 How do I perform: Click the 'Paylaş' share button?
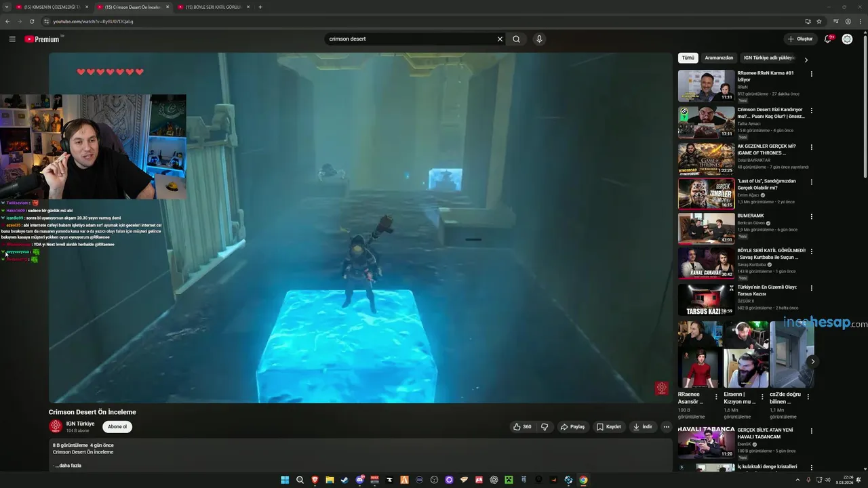(572, 427)
